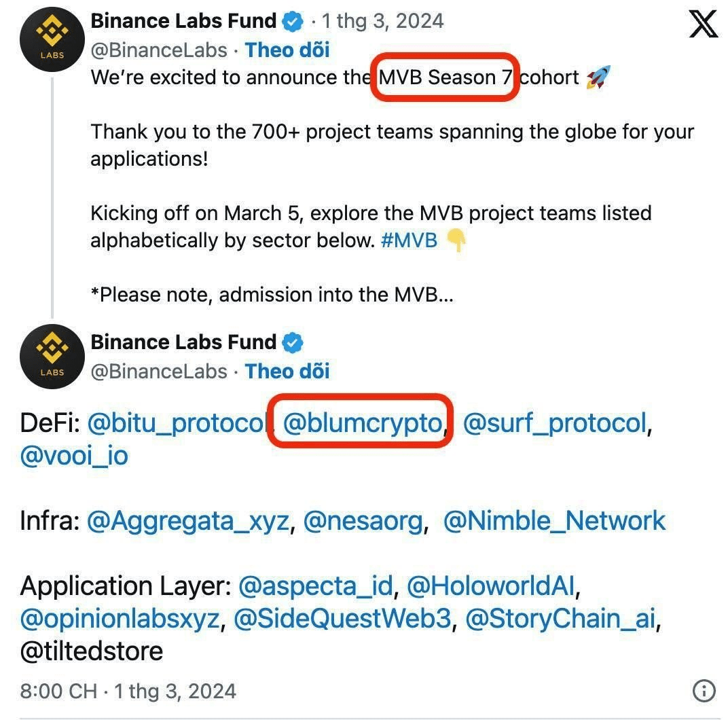The height and width of the screenshot is (720, 728).
Task: Open the first Binance Labs Fund name
Action: click(x=183, y=21)
